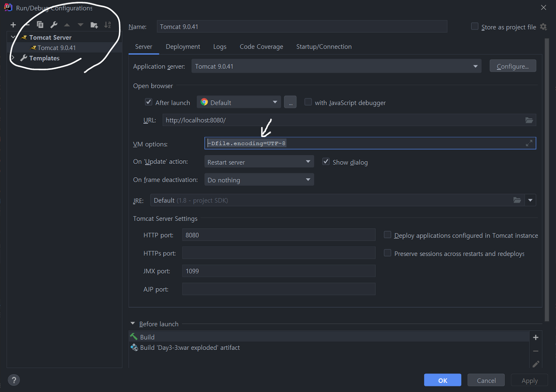Create new folder with the folder-plus icon
This screenshot has width=556, height=392.
[94, 25]
